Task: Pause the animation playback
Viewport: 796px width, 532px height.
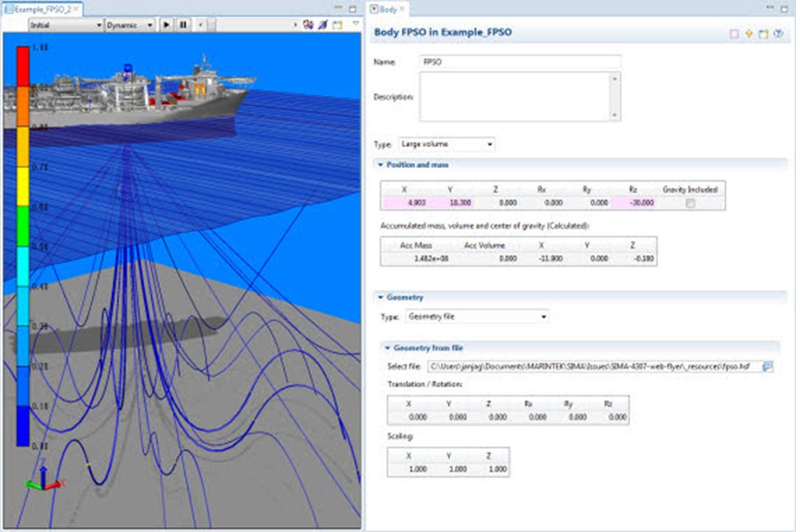Action: click(x=183, y=24)
